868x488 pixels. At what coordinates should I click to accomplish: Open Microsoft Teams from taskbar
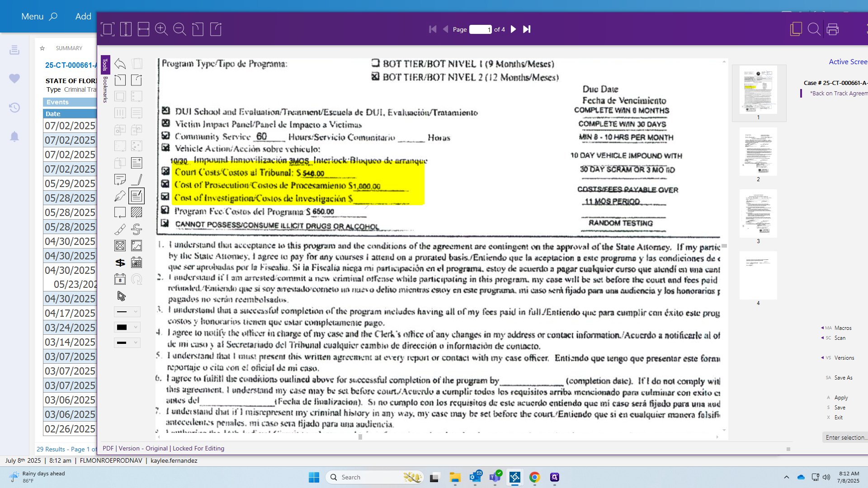tap(495, 477)
